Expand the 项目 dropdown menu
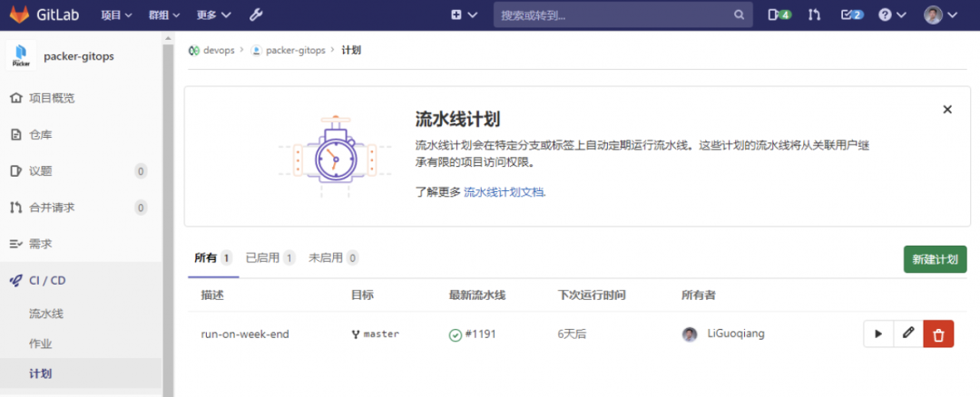The height and width of the screenshot is (397, 980). pos(116,15)
